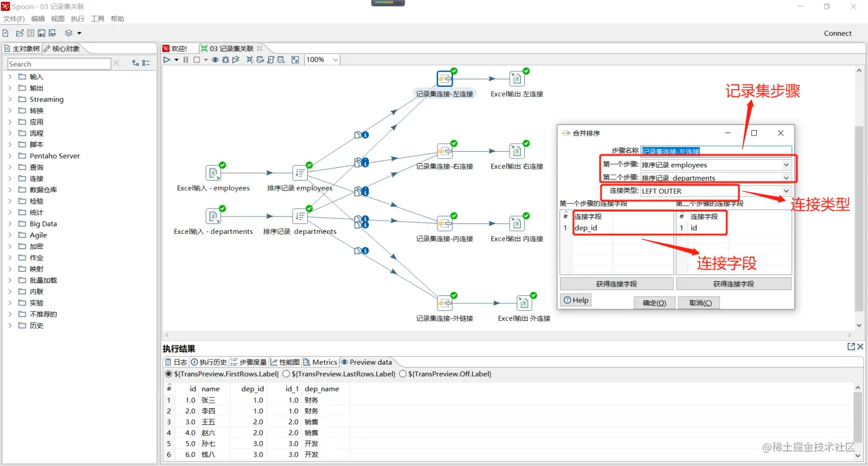Click 获得连接字段 under first step fields
The height and width of the screenshot is (466, 868).
point(617,284)
